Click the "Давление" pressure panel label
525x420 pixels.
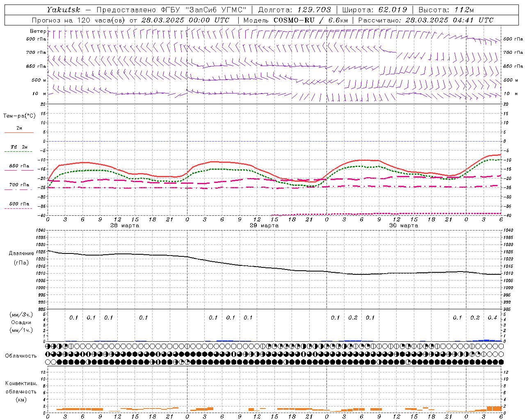tap(21, 253)
